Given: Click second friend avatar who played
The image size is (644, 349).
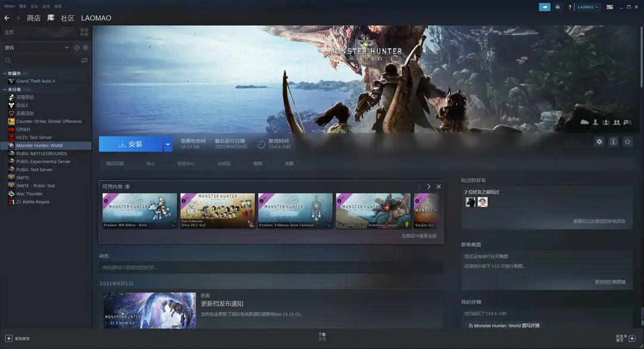Looking at the screenshot, I should pyautogui.click(x=482, y=202).
